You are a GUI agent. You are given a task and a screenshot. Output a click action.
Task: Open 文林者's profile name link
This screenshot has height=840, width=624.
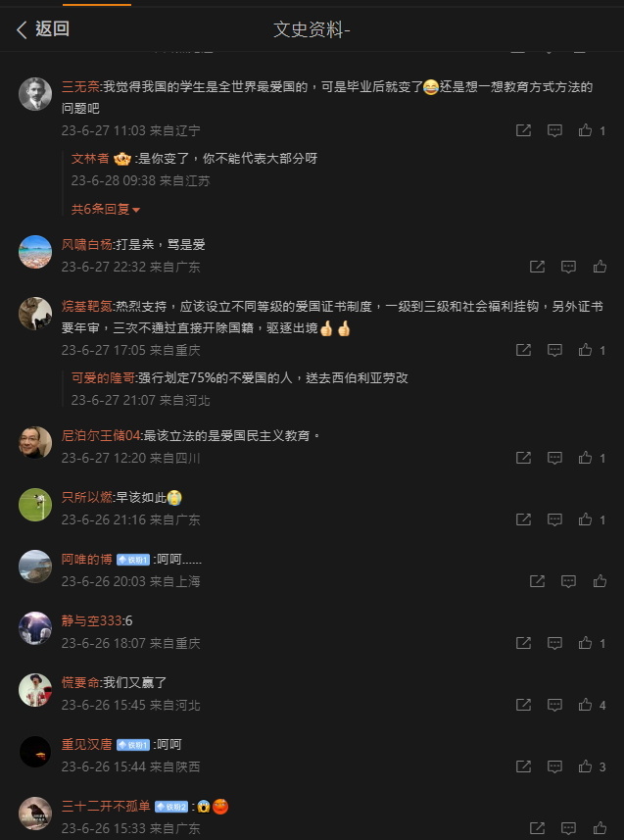pyautogui.click(x=90, y=159)
